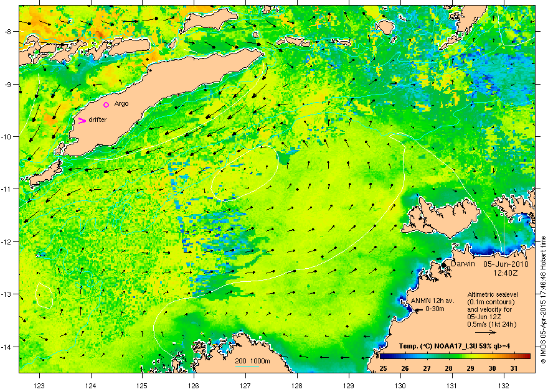Click the magenta drifter arrowhead marker
The image size is (548, 392).
pyautogui.click(x=82, y=121)
